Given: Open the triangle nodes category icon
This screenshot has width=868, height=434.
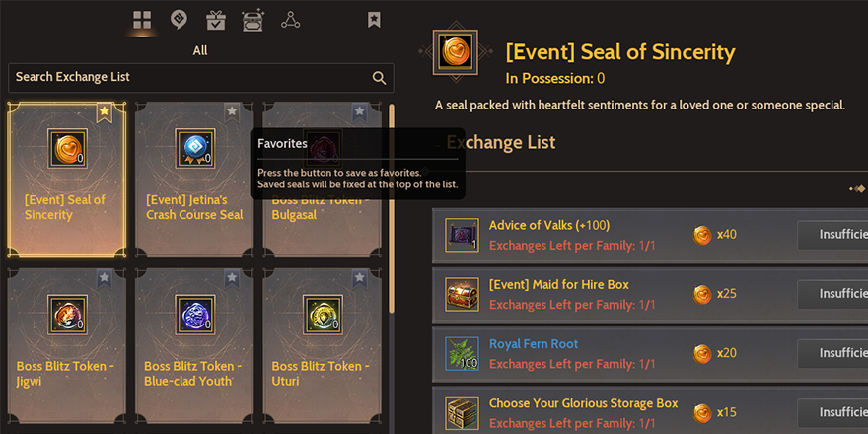Looking at the screenshot, I should 290,20.
